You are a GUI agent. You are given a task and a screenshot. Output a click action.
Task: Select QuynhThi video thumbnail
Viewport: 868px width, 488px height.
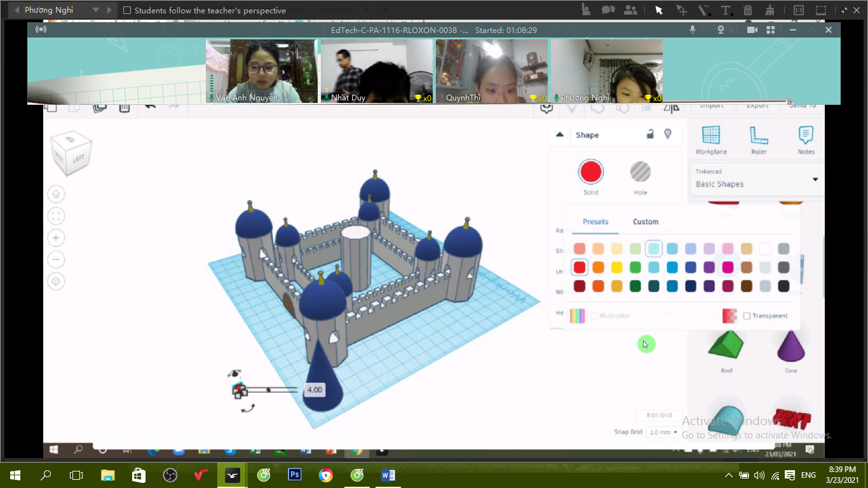pos(492,71)
